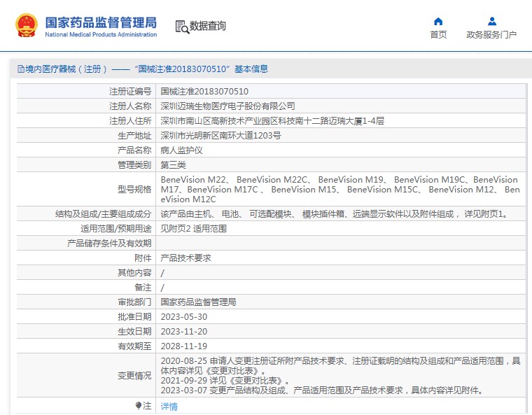Click the 产品名称 label
The width and height of the screenshot is (532, 415).
(134, 150)
